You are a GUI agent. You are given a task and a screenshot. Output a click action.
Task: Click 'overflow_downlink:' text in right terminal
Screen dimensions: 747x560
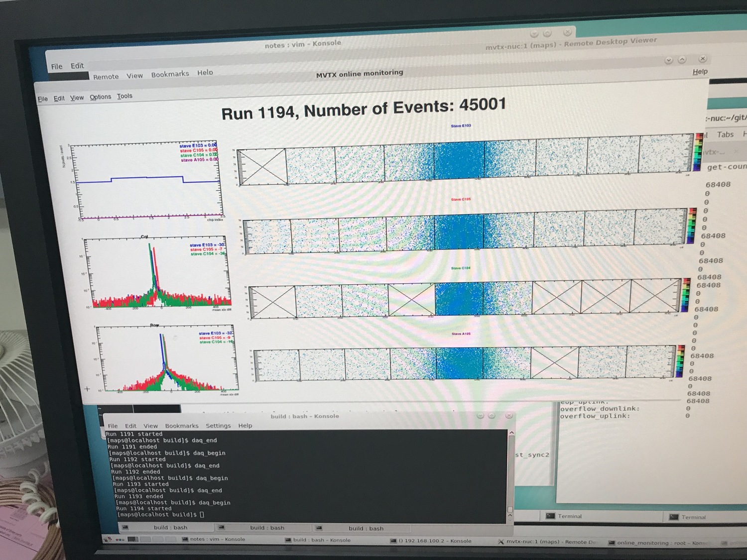pyautogui.click(x=600, y=409)
